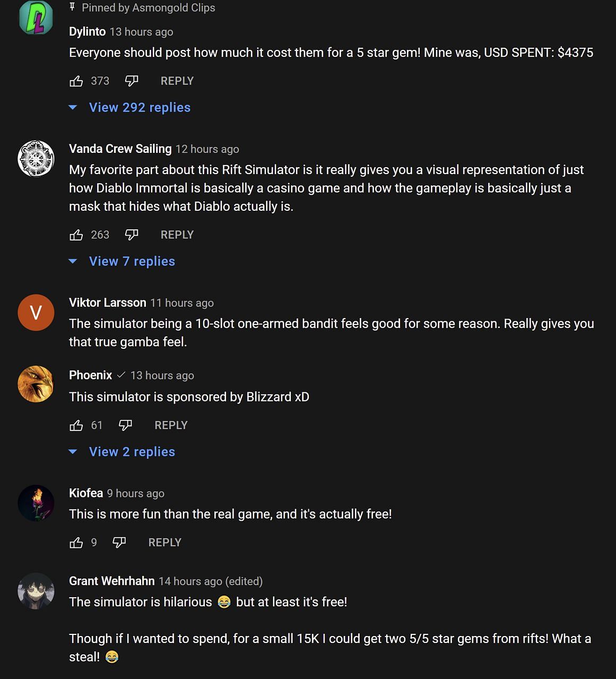Screen dimensions: 616x679
Task: Dislike Vanda Crew Sailing's comment
Action: tap(132, 235)
